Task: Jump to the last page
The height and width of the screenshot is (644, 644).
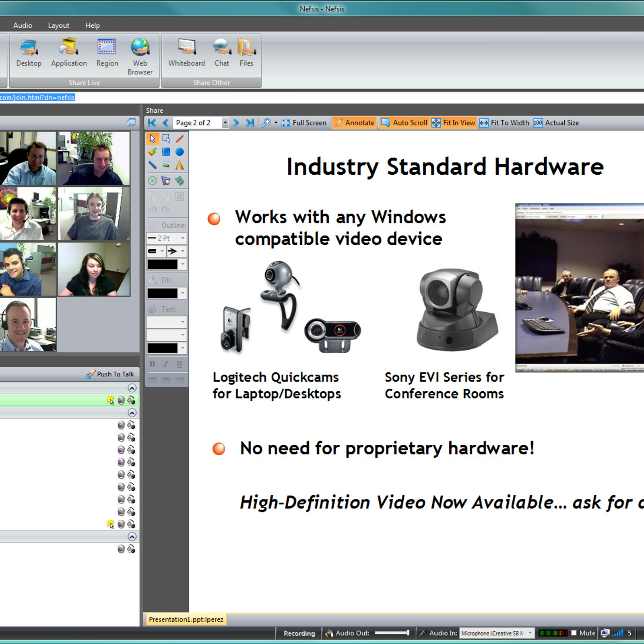Action: coord(250,123)
